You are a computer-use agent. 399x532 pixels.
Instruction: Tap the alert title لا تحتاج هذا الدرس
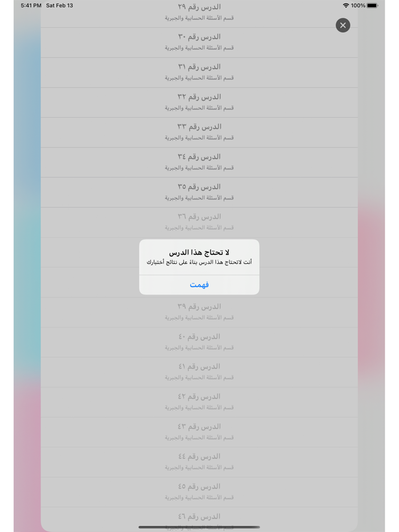tap(198, 252)
